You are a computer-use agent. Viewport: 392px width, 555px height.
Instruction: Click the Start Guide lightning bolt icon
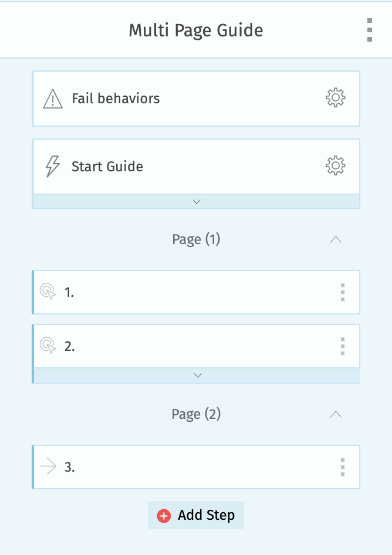point(53,167)
